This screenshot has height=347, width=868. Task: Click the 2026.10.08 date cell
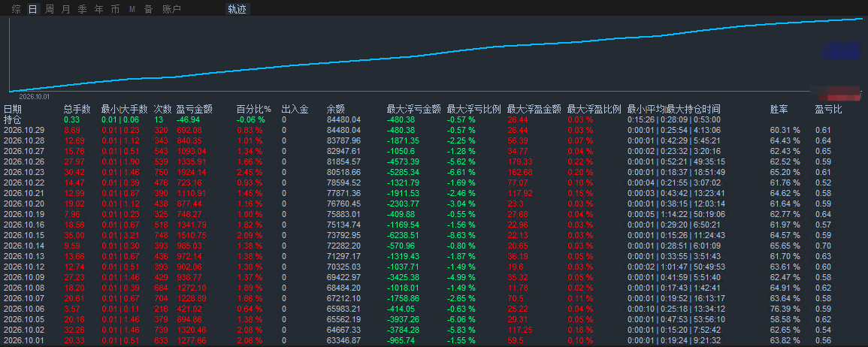tap(24, 288)
